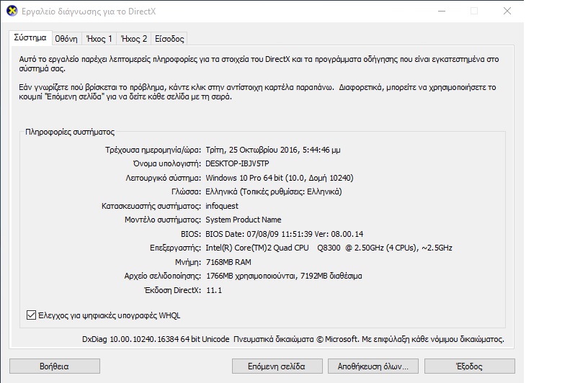Viewport: 588px width, 383px height.
Task: Switch to the Σύστημα tab
Action: click(29, 37)
